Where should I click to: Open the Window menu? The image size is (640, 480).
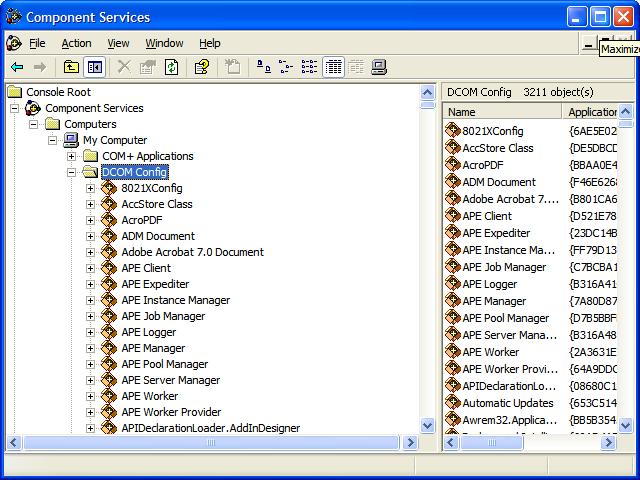tap(164, 43)
